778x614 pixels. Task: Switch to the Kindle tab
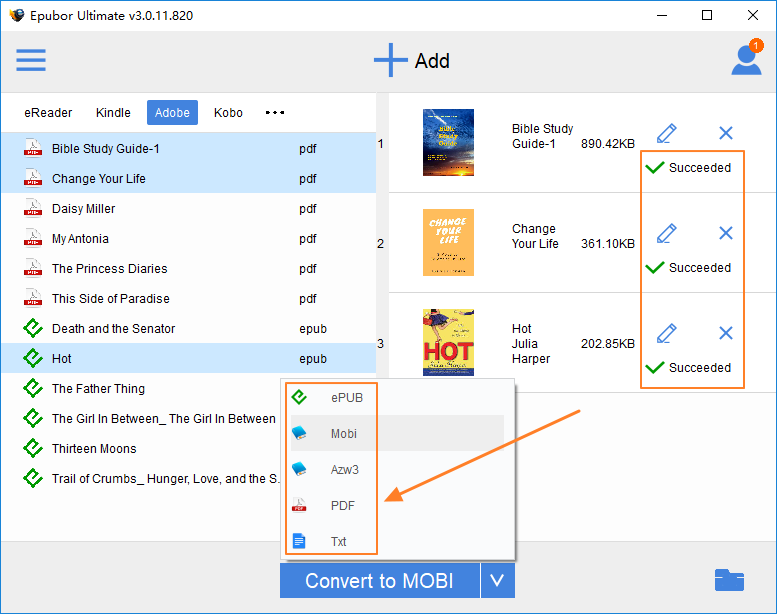click(113, 113)
